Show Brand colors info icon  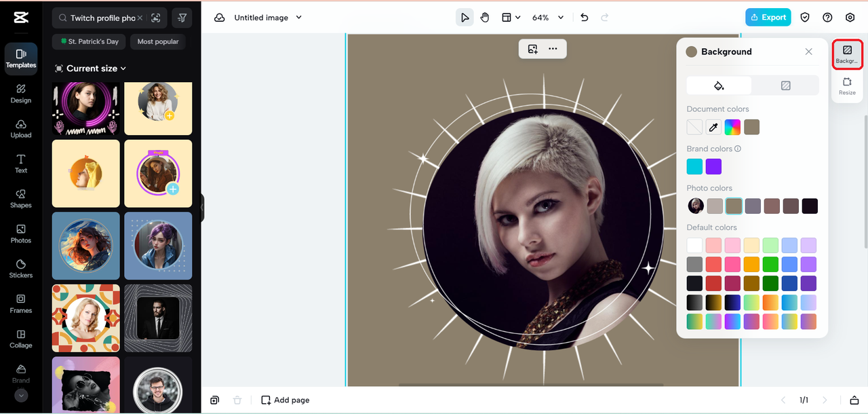[x=738, y=149]
